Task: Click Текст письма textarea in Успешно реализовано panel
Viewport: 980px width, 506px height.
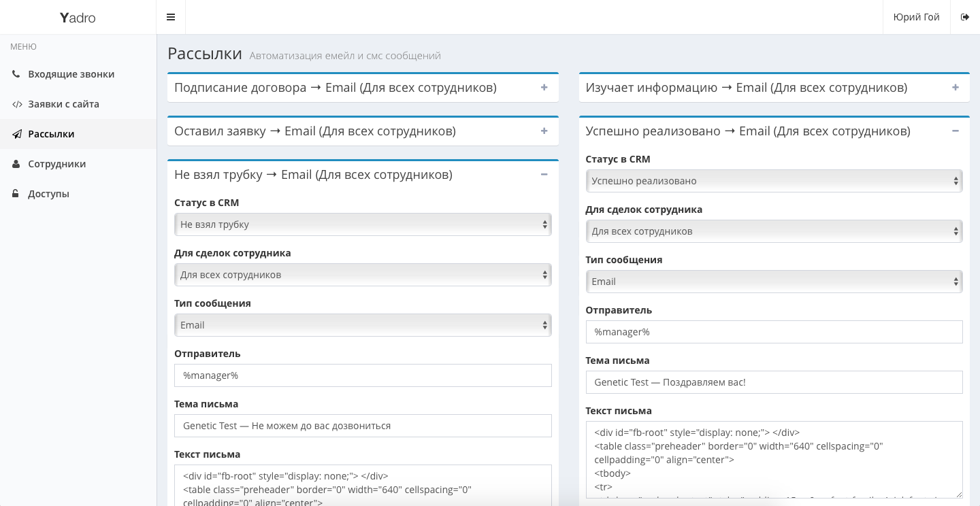Action: coord(774,460)
